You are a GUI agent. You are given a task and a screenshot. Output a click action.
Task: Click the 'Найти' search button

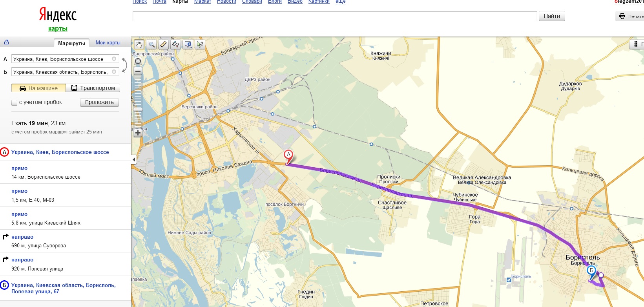pyautogui.click(x=552, y=16)
